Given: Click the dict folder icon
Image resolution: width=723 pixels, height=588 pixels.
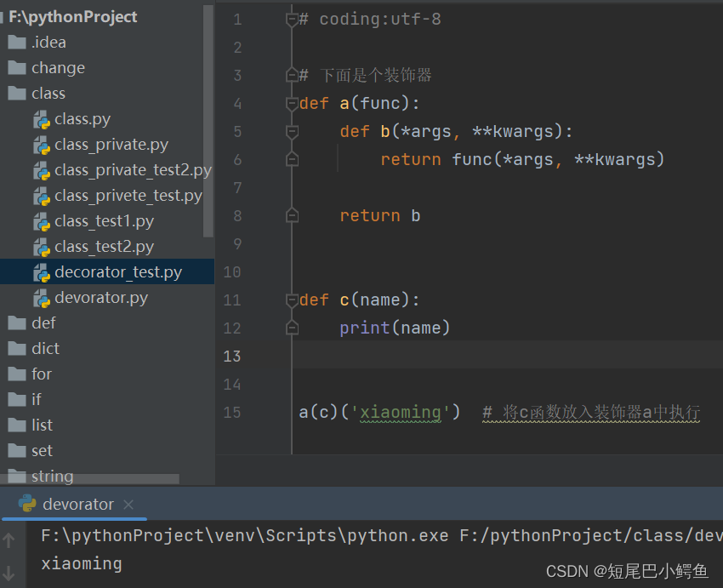Looking at the screenshot, I should click(x=17, y=348).
